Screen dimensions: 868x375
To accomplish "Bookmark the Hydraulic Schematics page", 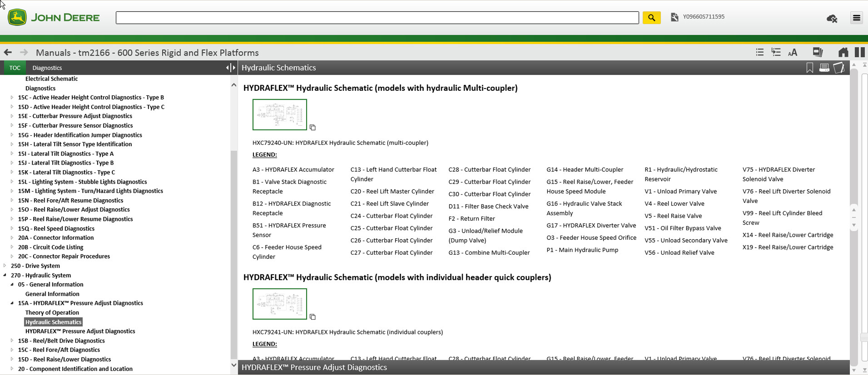I will point(810,68).
